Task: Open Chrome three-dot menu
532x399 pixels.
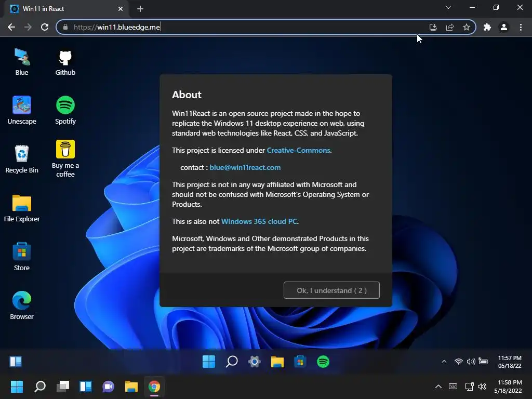Action: click(x=521, y=27)
